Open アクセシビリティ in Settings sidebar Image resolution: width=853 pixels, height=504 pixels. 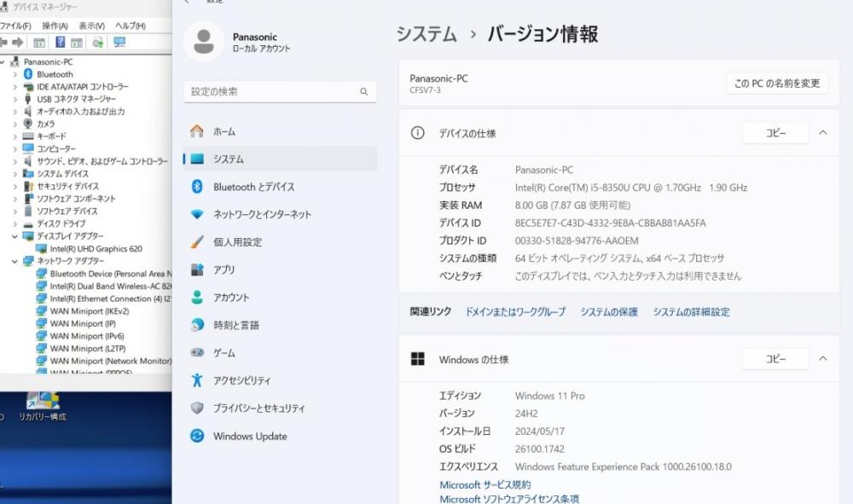click(280, 380)
